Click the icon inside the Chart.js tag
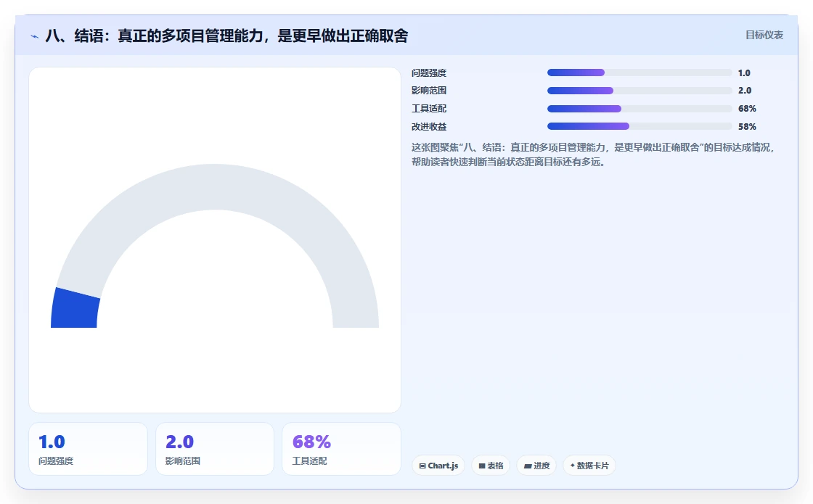Image resolution: width=813 pixels, height=504 pixels. [422, 466]
